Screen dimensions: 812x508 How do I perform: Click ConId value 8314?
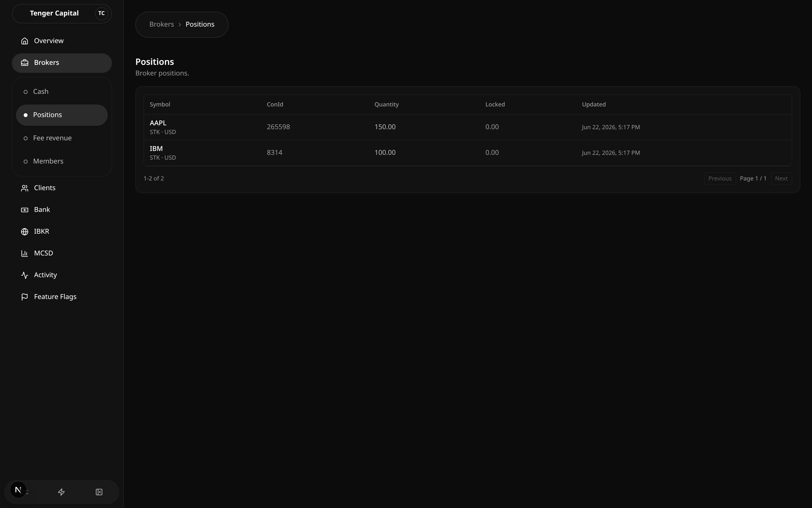click(275, 153)
